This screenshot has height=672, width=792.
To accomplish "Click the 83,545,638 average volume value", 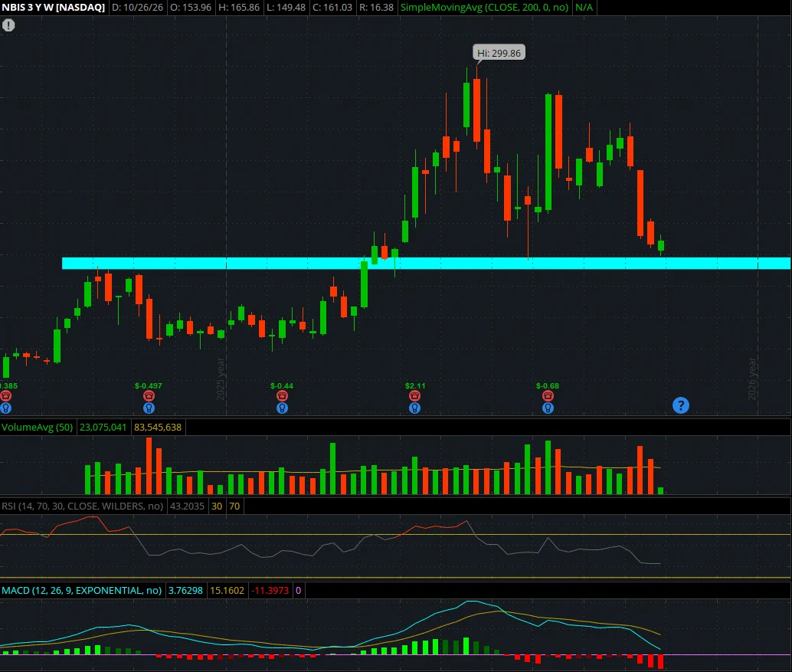I will (158, 428).
